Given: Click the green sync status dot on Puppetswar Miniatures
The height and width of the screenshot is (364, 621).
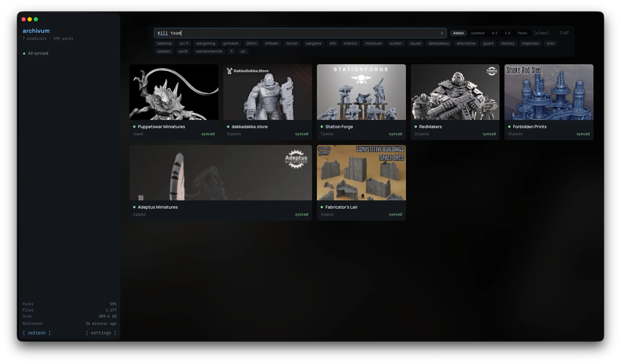Looking at the screenshot, I should pos(135,126).
